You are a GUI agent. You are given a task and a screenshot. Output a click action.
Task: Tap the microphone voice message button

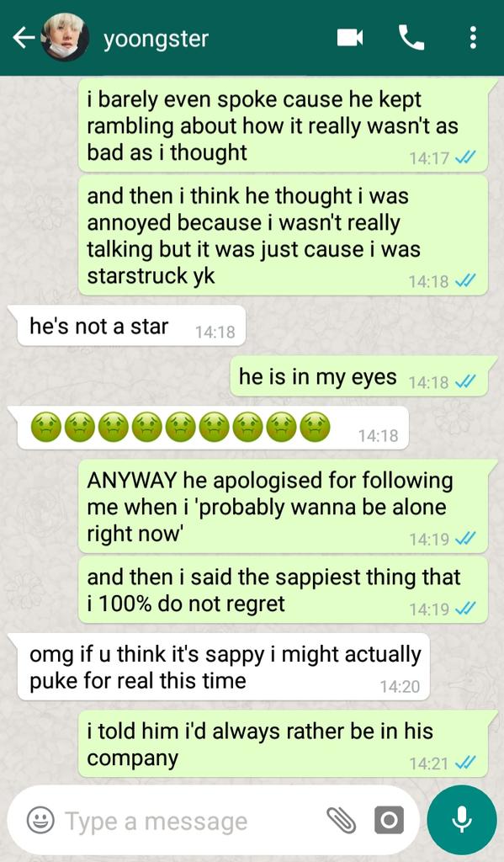click(x=462, y=820)
